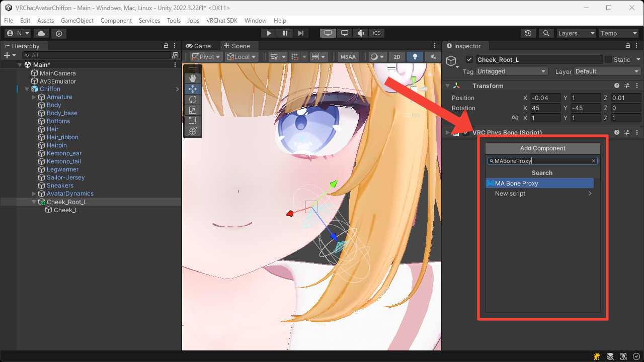This screenshot has width=644, height=362.
Task: Open the Transform component options menu
Action: pos(637,85)
